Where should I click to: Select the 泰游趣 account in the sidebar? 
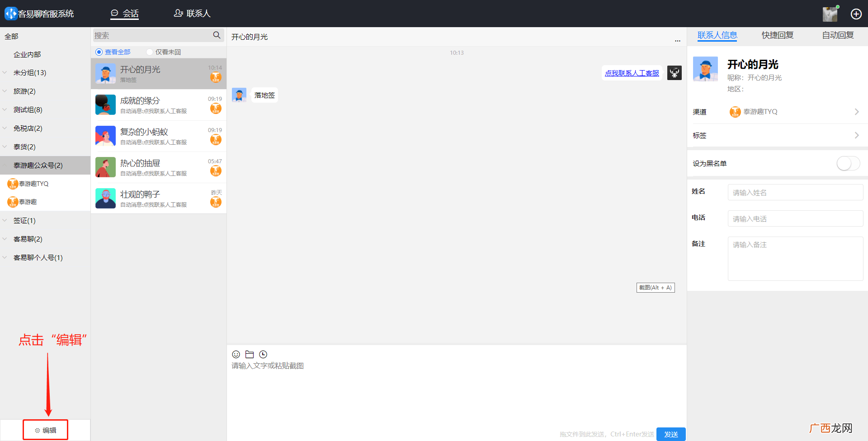(45, 202)
